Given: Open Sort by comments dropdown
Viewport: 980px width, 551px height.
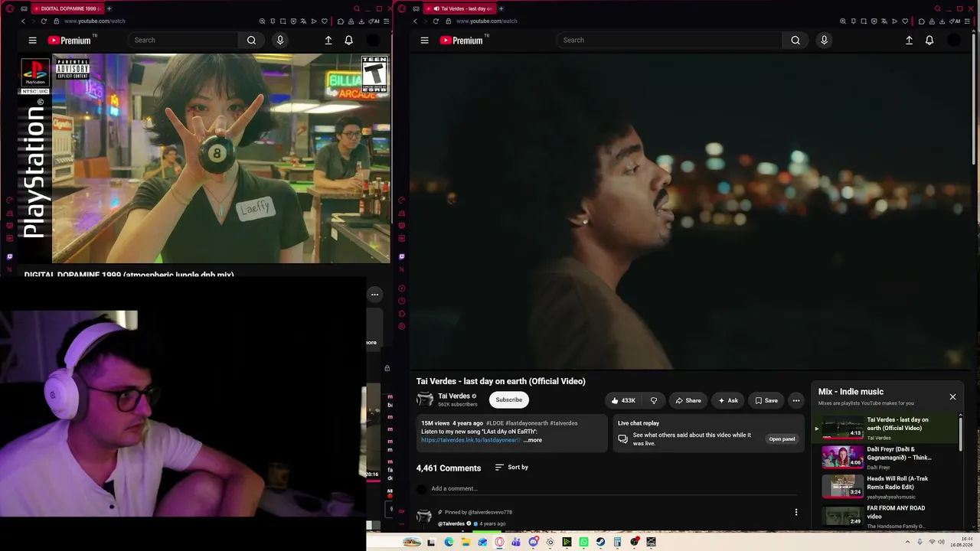Looking at the screenshot, I should tap(511, 468).
